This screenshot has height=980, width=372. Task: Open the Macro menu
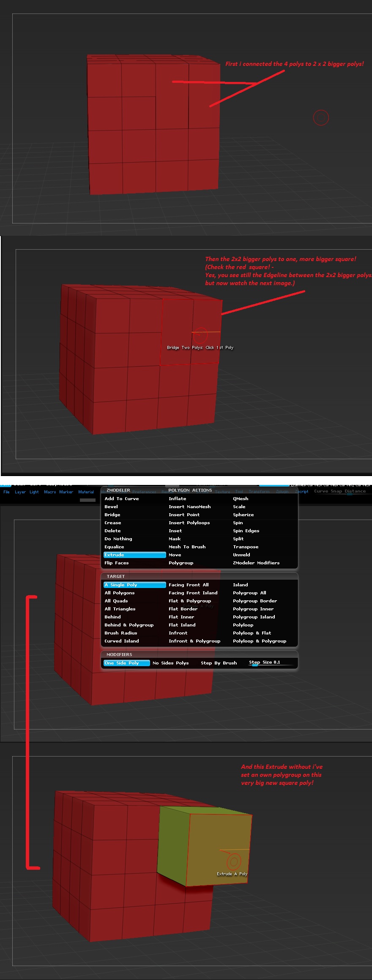point(50,492)
